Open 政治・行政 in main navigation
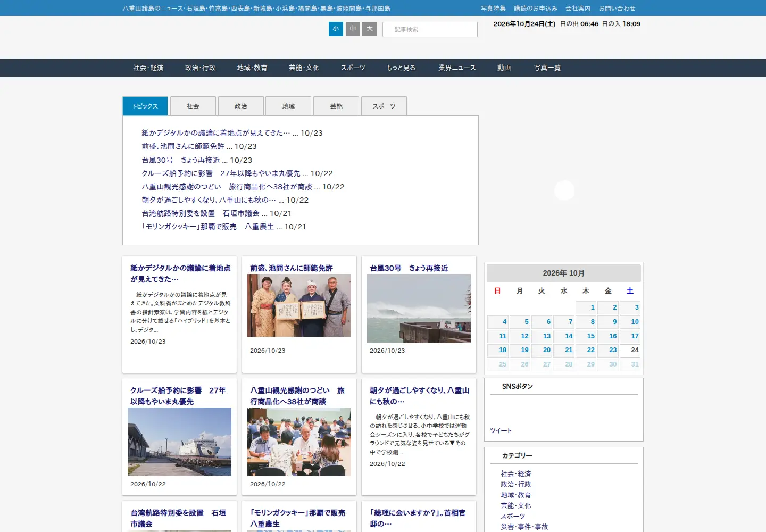The image size is (766, 532). [200, 68]
